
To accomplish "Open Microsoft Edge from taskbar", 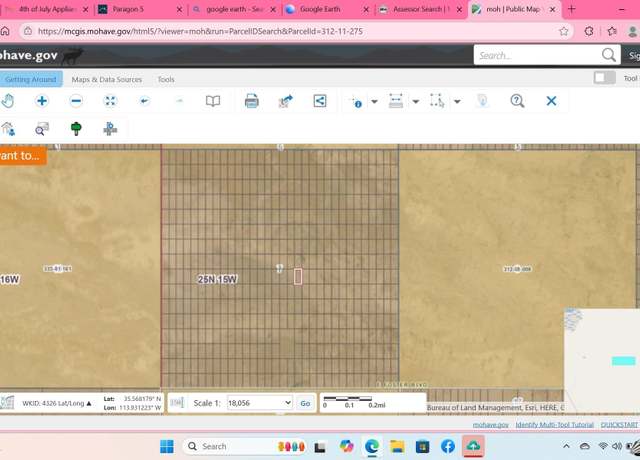I will (x=371, y=446).
